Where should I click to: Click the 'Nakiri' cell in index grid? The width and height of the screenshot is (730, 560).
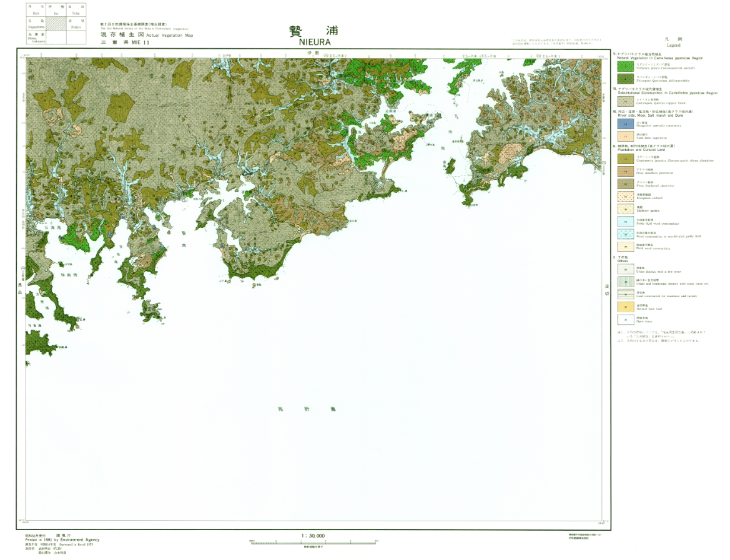76,24
